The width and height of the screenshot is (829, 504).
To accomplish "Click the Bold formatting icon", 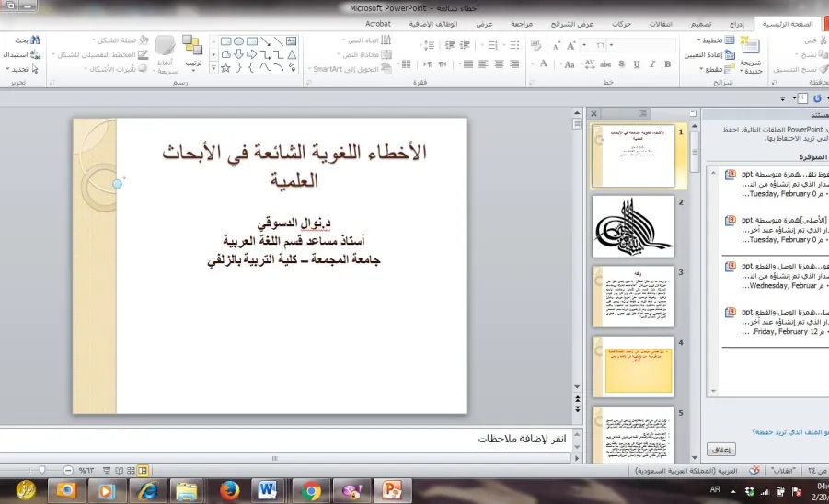I will [668, 64].
